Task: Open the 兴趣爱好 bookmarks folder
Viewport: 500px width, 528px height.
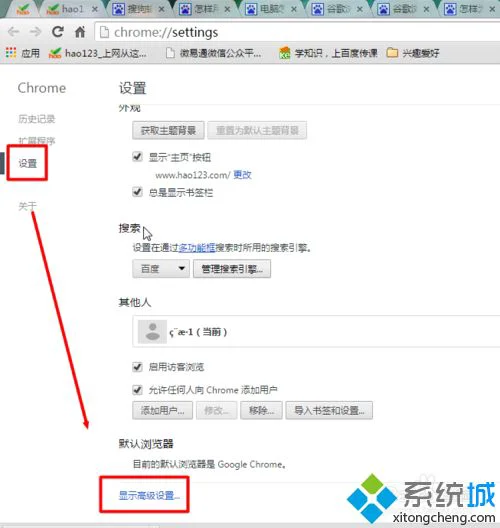Action: click(x=413, y=53)
